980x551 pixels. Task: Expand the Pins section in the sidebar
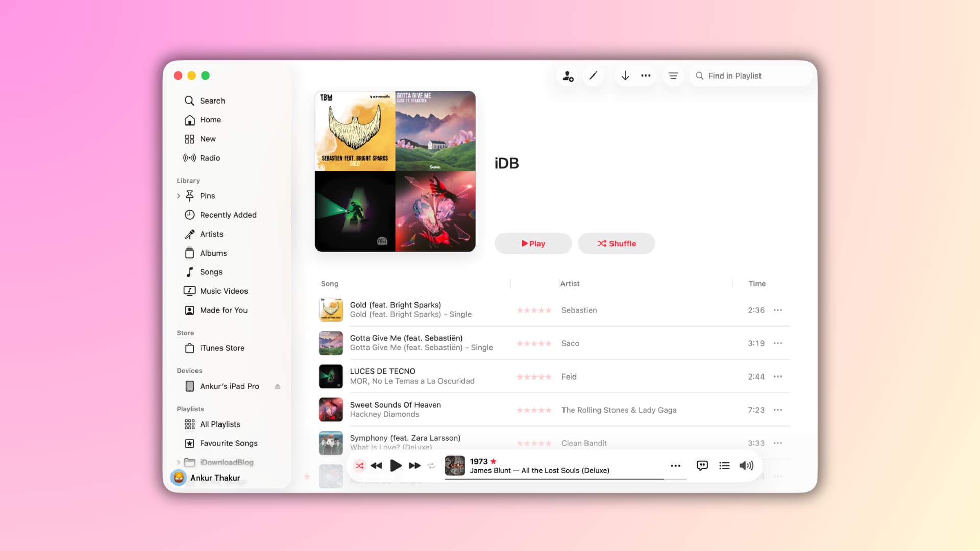178,196
